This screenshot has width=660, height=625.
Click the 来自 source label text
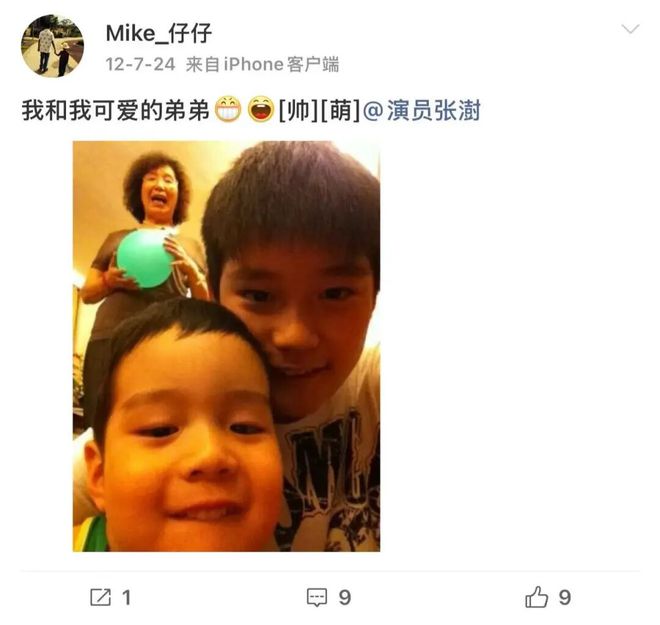[203, 64]
